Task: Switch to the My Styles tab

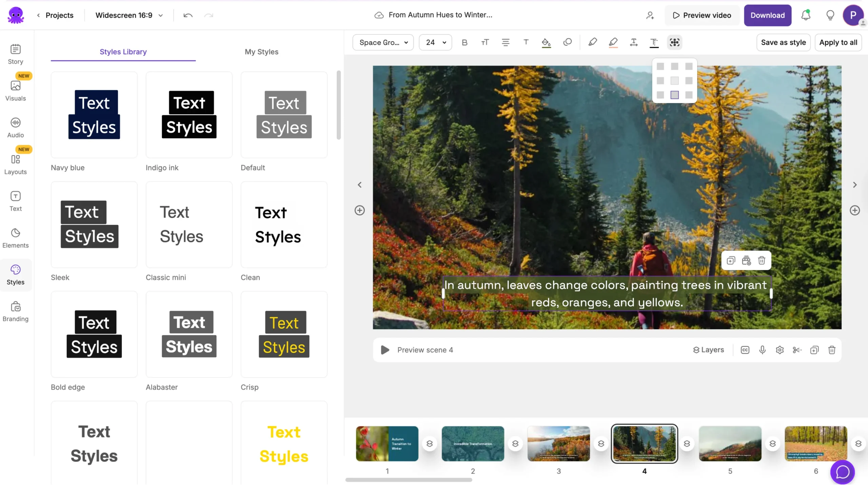Action: (x=261, y=52)
